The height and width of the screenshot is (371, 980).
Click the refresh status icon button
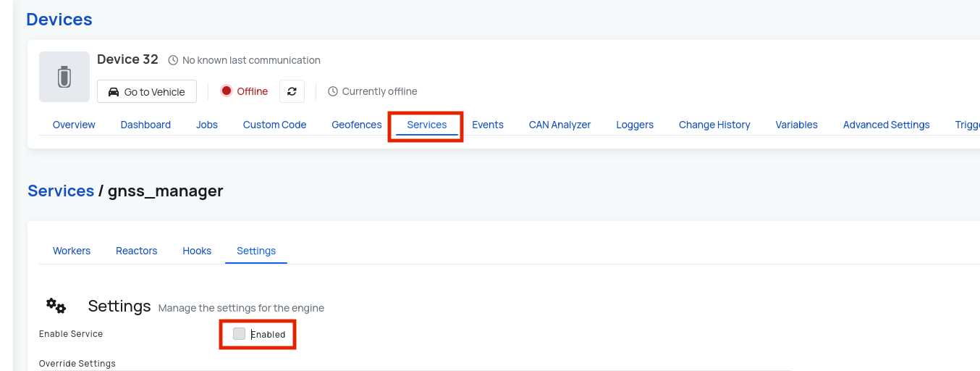click(x=292, y=91)
